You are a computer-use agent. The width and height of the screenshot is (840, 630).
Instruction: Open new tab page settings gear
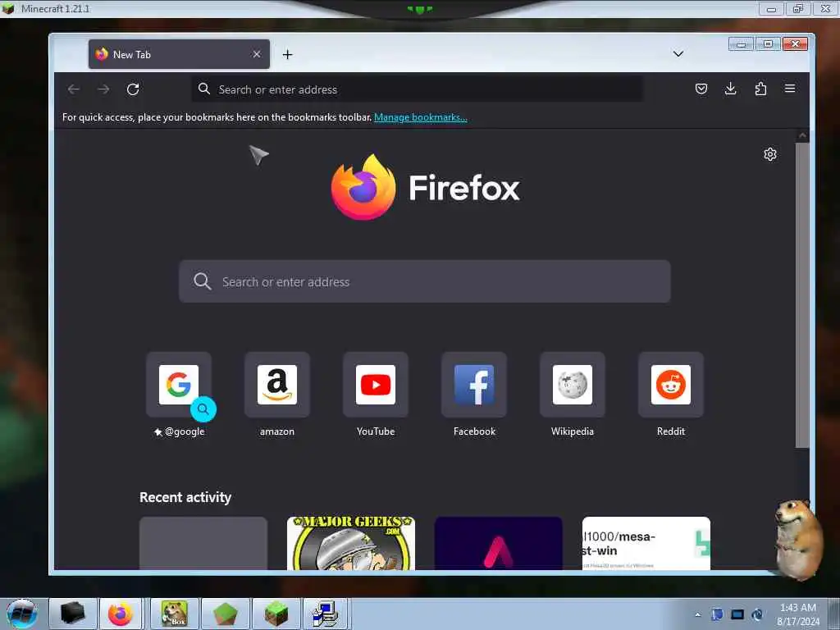(x=769, y=154)
